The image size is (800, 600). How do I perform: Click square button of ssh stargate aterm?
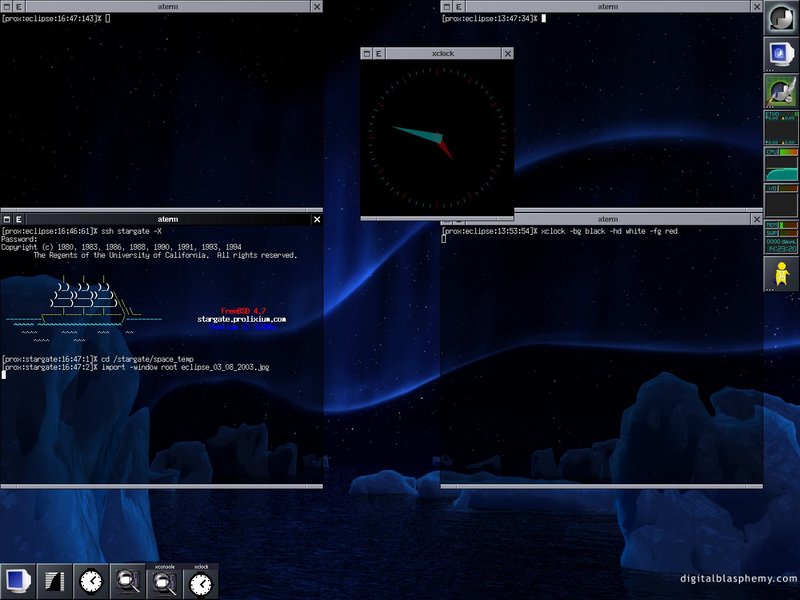coord(7,219)
